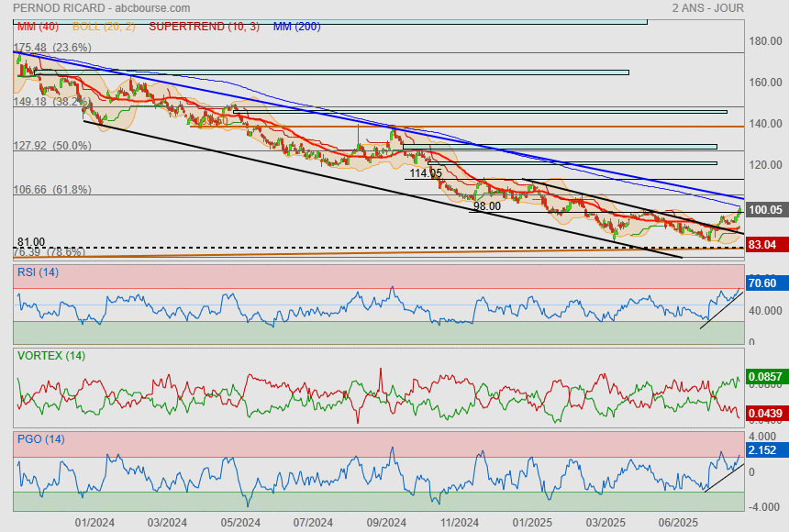Click the "160.00" price axis label
The height and width of the screenshot is (532, 789).
tap(765, 82)
